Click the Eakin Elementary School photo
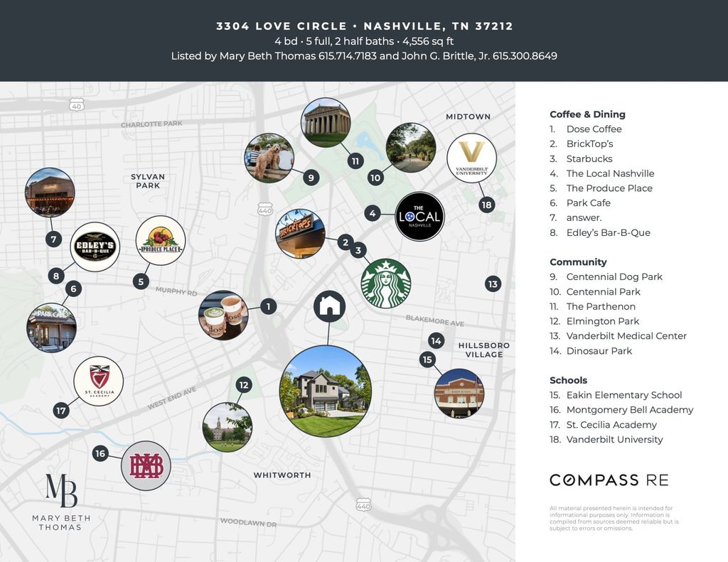Image resolution: width=728 pixels, height=562 pixels. pyautogui.click(x=459, y=394)
